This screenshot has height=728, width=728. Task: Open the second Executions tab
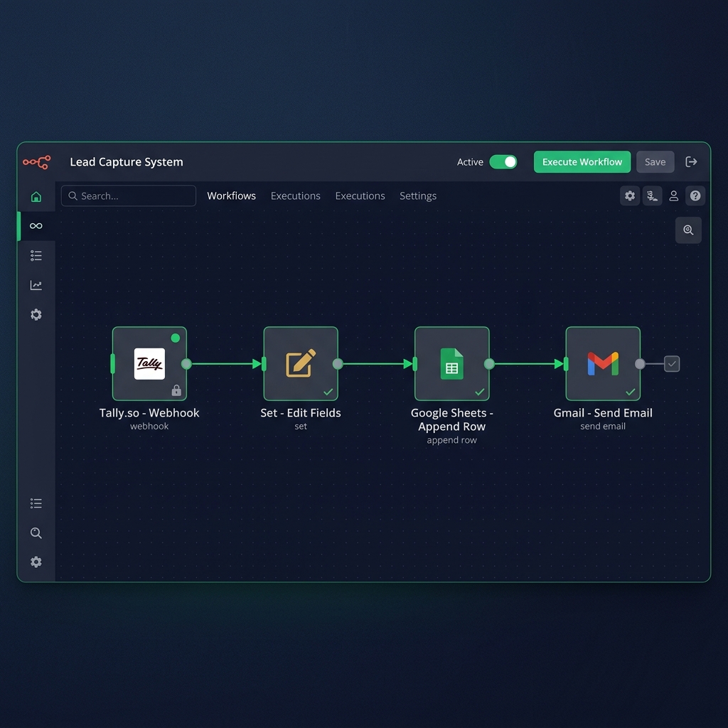[x=360, y=196]
